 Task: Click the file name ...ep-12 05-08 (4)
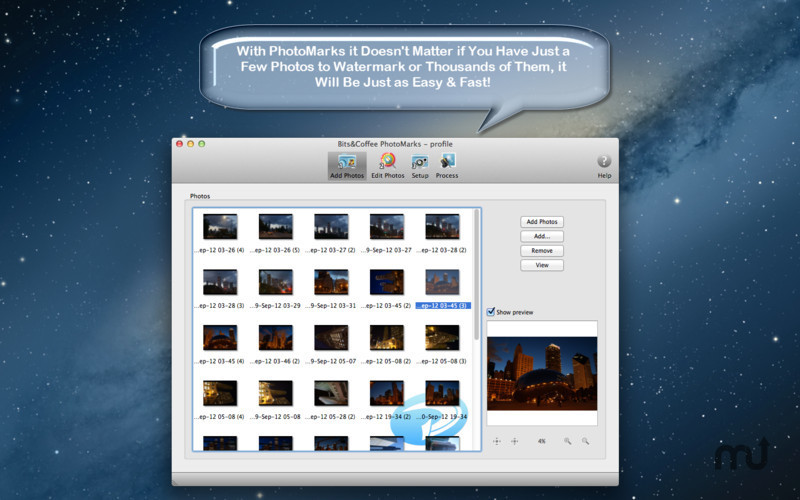tap(220, 417)
